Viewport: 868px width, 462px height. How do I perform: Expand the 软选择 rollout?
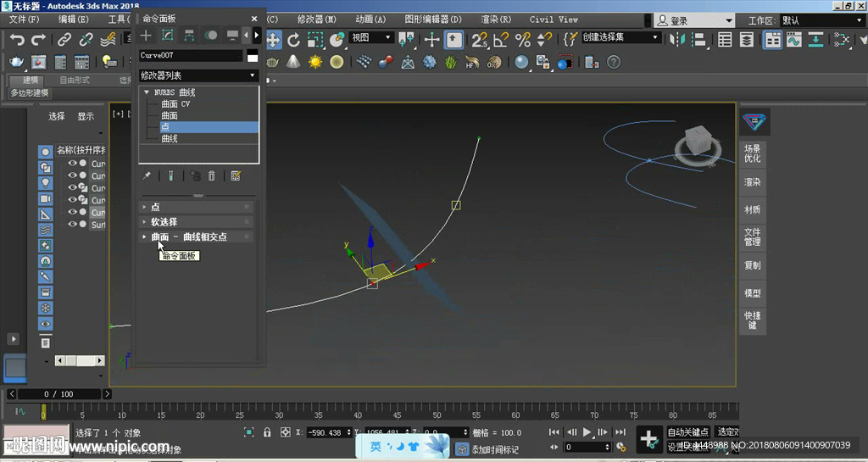tap(196, 221)
